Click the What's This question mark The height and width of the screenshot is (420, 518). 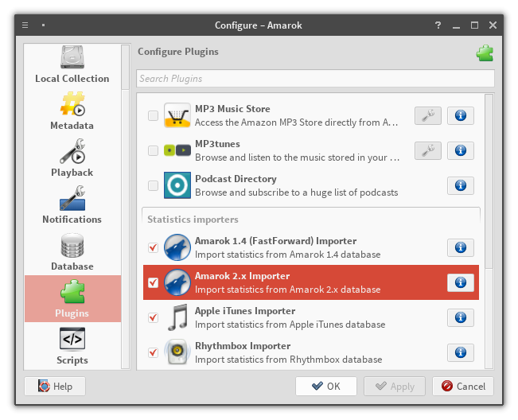point(438,25)
